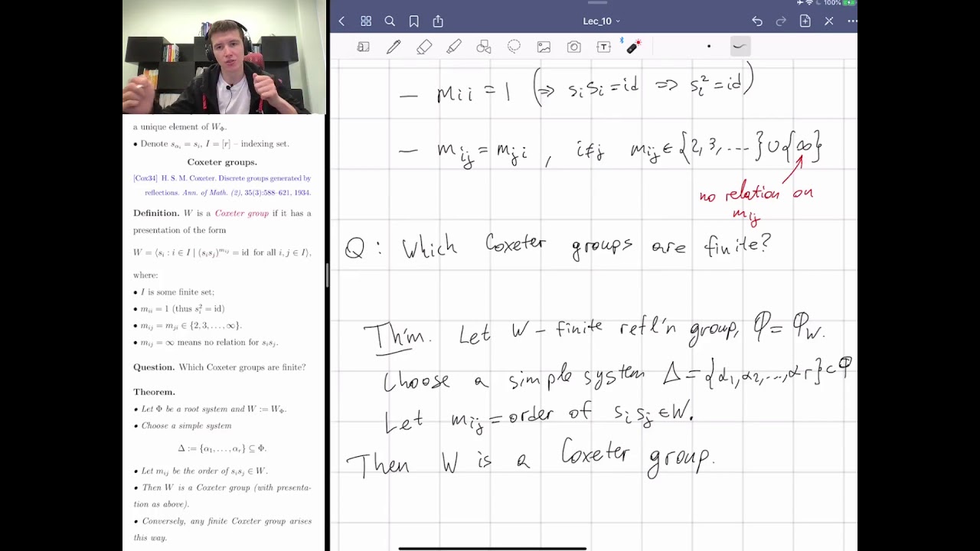980x551 pixels.
Task: Tap the battery indicator in the status bar
Action: click(x=849, y=3)
